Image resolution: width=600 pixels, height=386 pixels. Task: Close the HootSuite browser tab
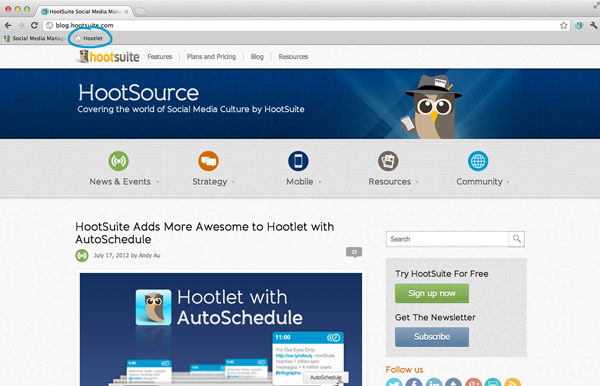126,11
